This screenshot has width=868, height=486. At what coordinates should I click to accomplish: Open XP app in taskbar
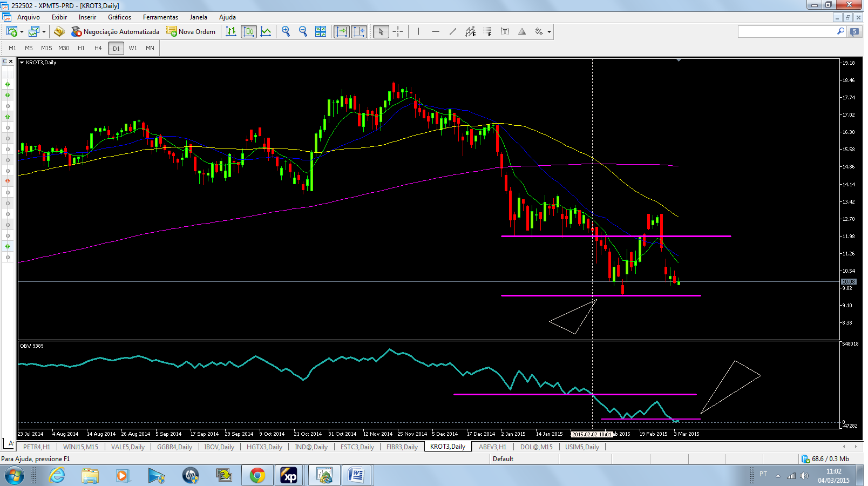tap(290, 476)
